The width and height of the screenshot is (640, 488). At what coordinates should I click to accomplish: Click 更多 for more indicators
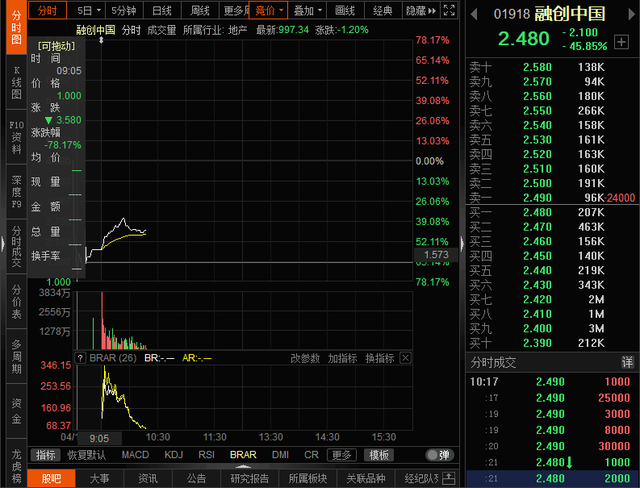(x=342, y=455)
